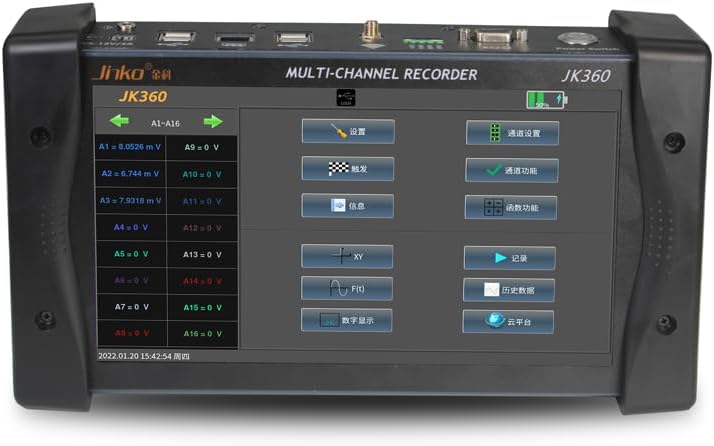This screenshot has height=446, width=714.
Task: Select channel A1 = 8.0526 mV cell
Action: tap(130, 147)
